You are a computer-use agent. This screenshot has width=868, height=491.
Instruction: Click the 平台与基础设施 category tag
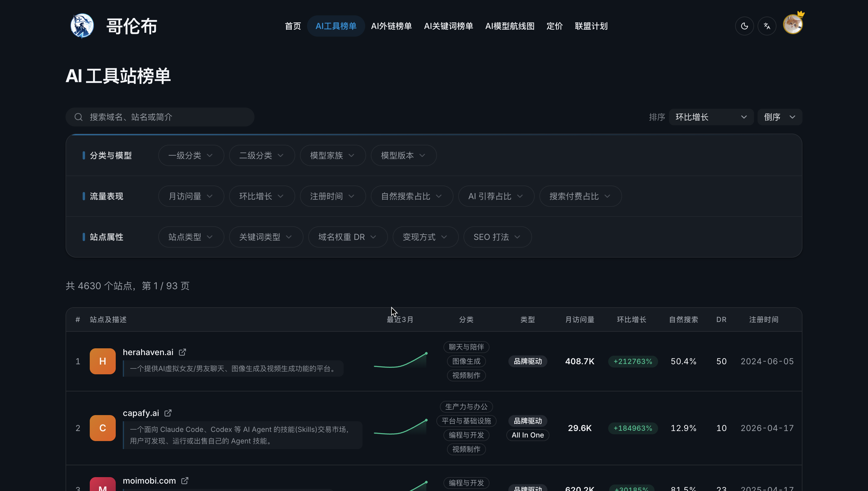coord(466,421)
